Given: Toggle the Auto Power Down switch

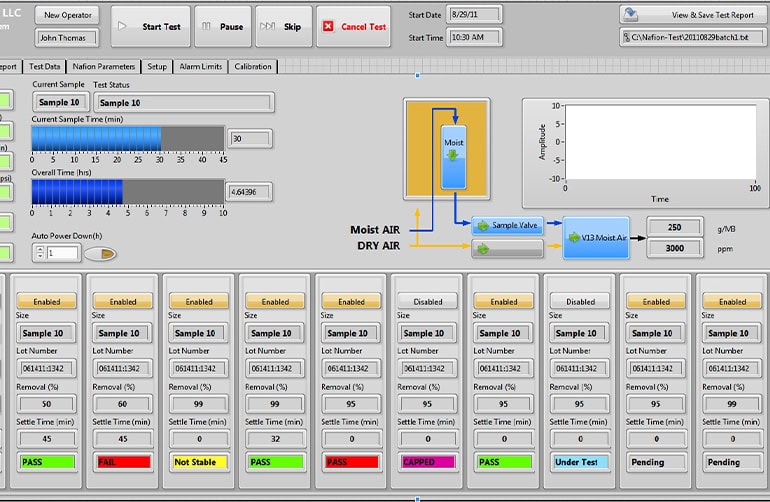Looking at the screenshot, I should pyautogui.click(x=100, y=254).
